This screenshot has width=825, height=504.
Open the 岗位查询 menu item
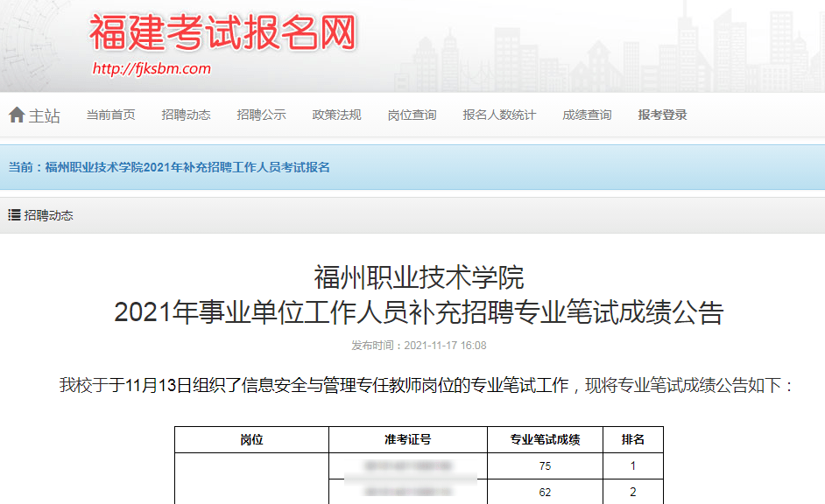pyautogui.click(x=412, y=115)
